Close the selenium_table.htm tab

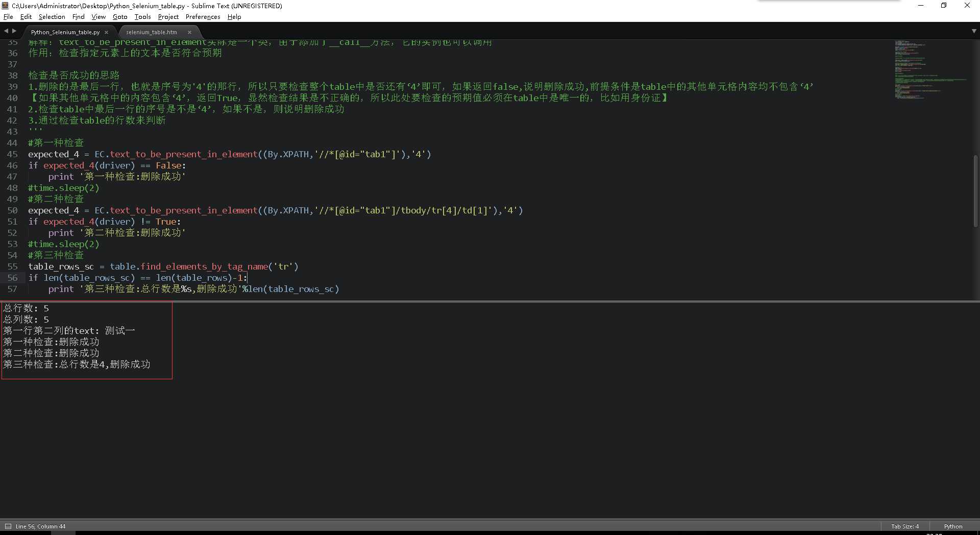pyautogui.click(x=189, y=32)
